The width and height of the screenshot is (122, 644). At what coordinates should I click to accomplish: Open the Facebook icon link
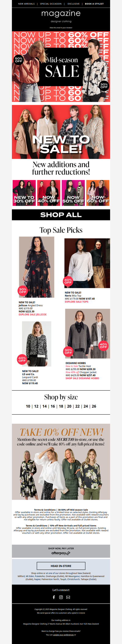click(54, 597)
